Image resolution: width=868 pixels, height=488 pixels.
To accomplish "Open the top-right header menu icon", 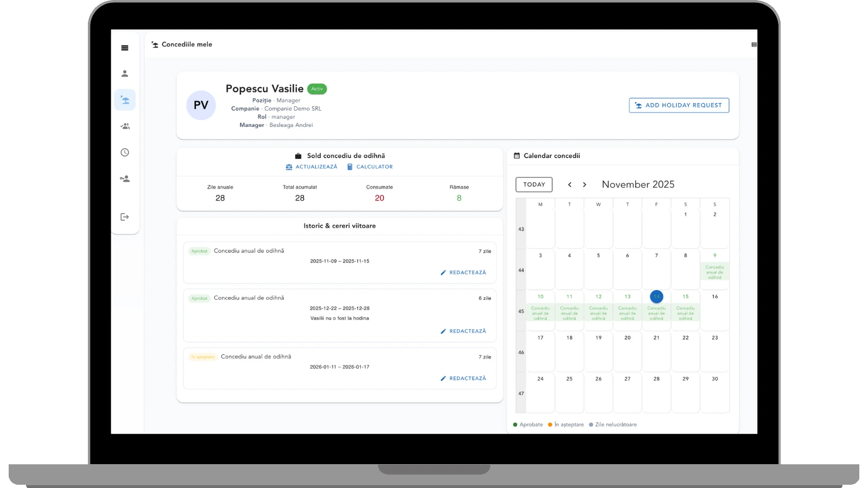I will coord(754,44).
